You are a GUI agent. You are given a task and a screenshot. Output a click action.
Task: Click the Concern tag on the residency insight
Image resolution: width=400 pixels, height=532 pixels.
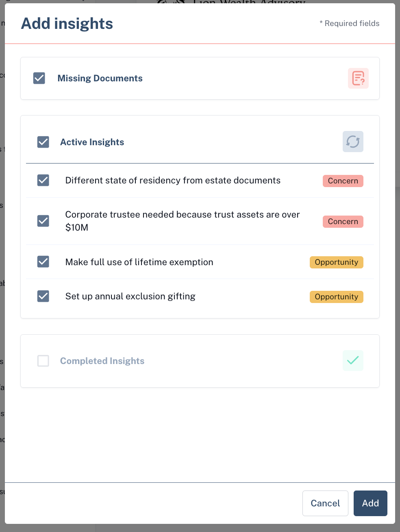pos(343,181)
